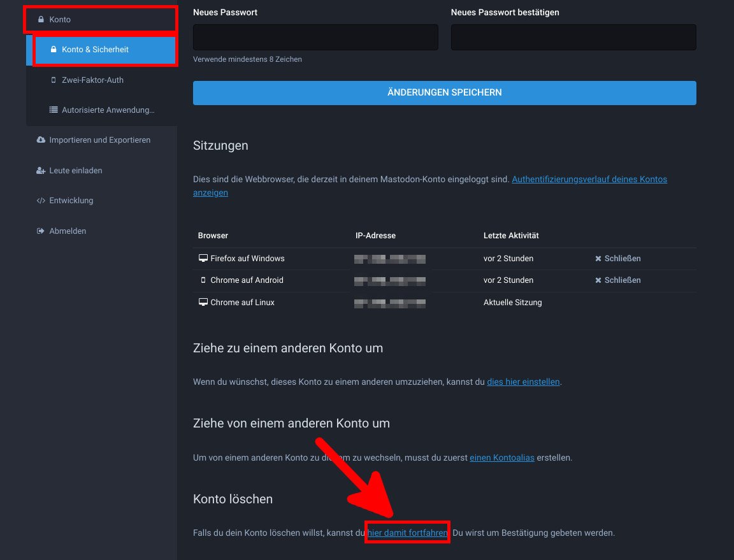Open the Konto & Sicherheit menu item

click(95, 50)
